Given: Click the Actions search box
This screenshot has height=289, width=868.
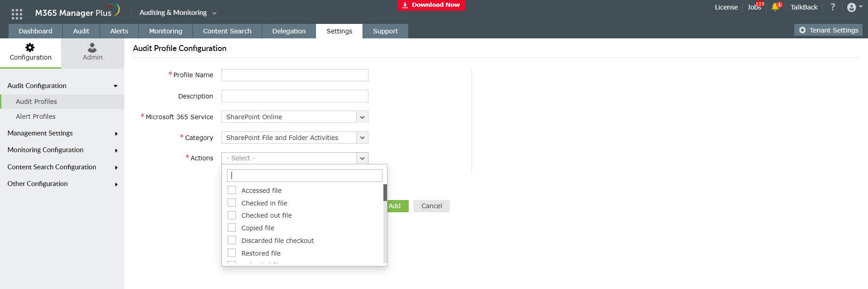Looking at the screenshot, I should click(x=304, y=176).
